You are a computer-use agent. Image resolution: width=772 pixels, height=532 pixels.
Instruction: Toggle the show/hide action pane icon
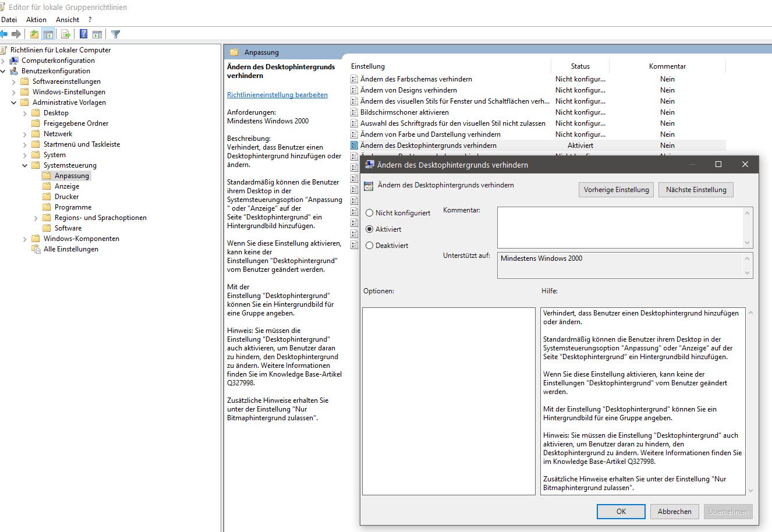point(97,34)
